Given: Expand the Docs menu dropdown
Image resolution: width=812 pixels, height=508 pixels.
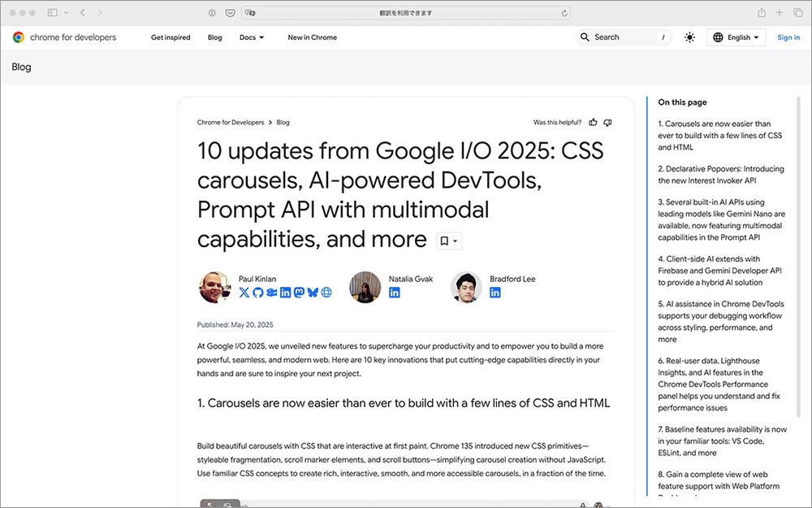Looking at the screenshot, I should [x=252, y=37].
